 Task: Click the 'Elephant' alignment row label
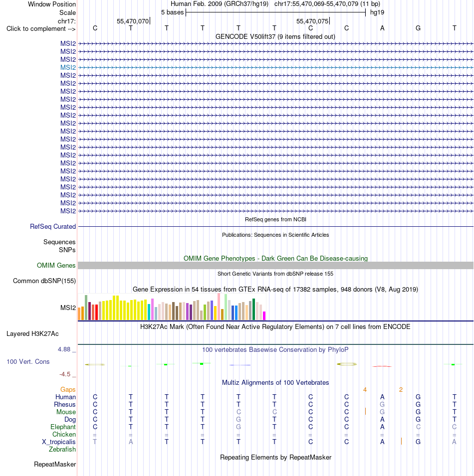pos(63,427)
